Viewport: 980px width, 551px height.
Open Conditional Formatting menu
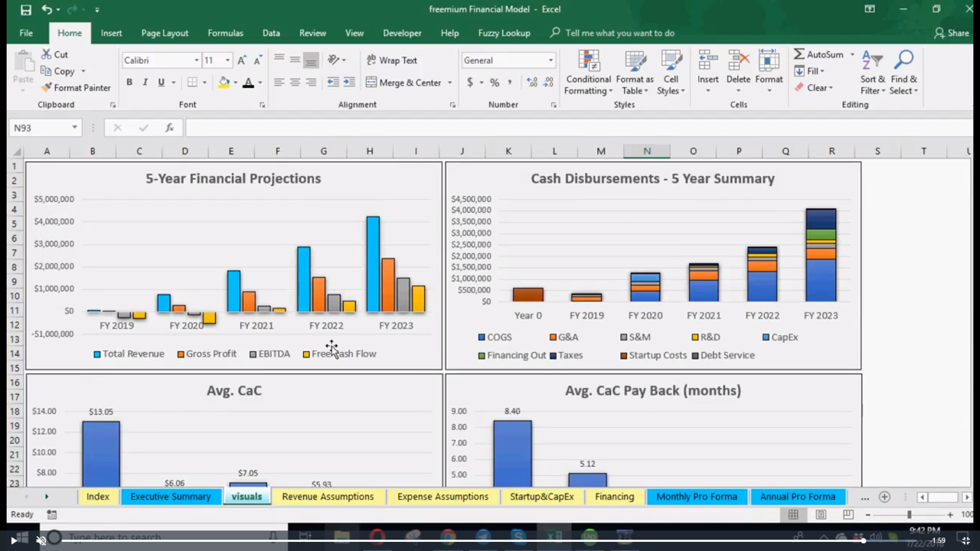coord(588,73)
